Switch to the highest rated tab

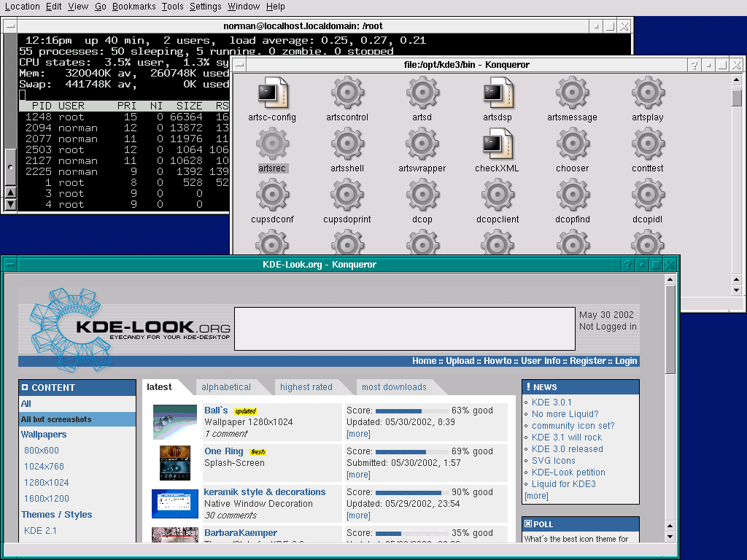(x=306, y=387)
